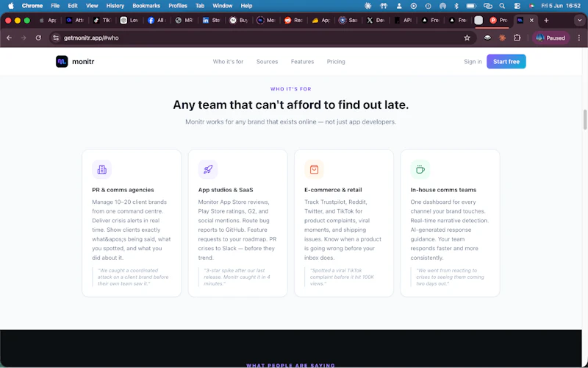Screen dimensions: 588x368
Task: Click "Any team that can't afford" headline
Action: tap(291, 105)
